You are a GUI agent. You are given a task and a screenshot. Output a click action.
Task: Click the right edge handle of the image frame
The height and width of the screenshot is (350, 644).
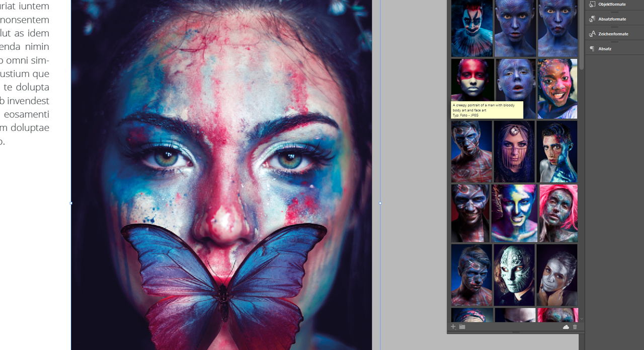[380, 203]
